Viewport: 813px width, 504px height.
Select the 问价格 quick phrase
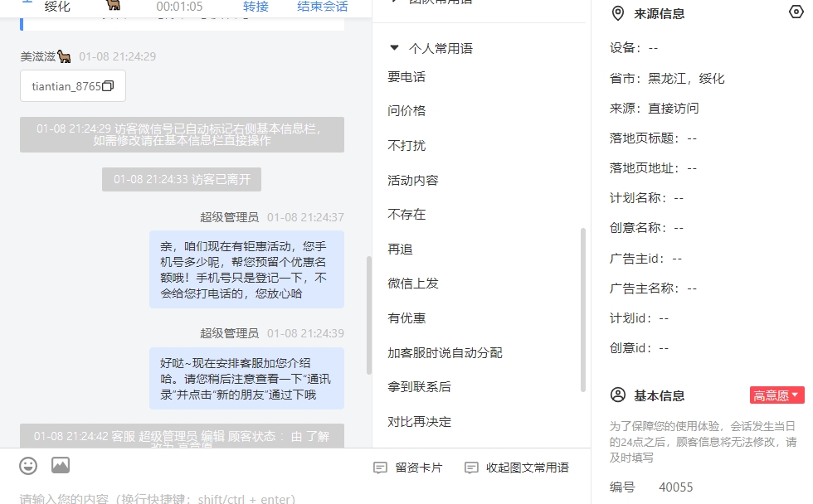coord(406,111)
